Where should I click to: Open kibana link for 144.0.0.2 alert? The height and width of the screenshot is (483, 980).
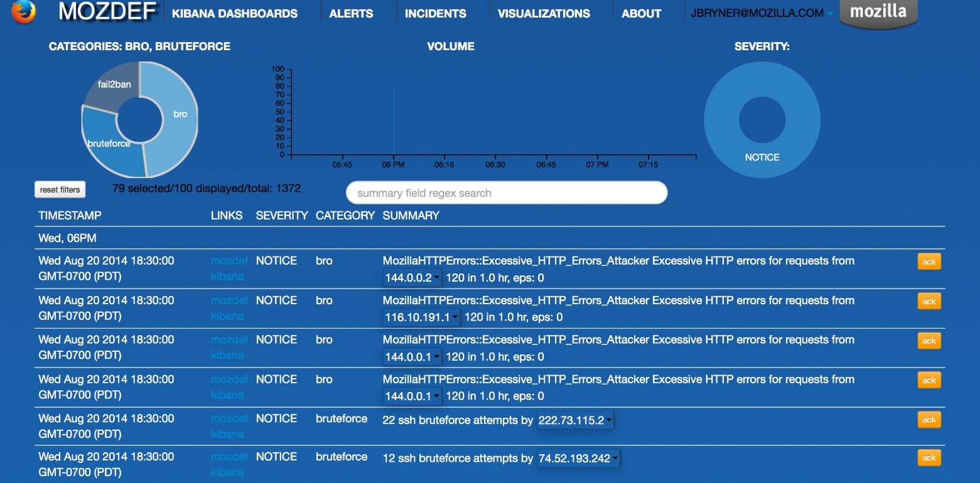pos(227,277)
